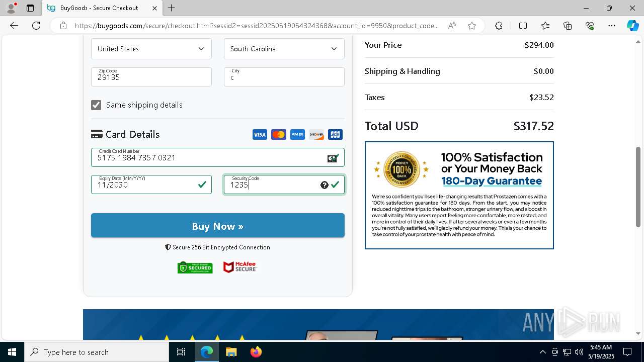Click the Shipping & Handling $0.00 value
This screenshot has height=362, width=644.
coord(543,71)
